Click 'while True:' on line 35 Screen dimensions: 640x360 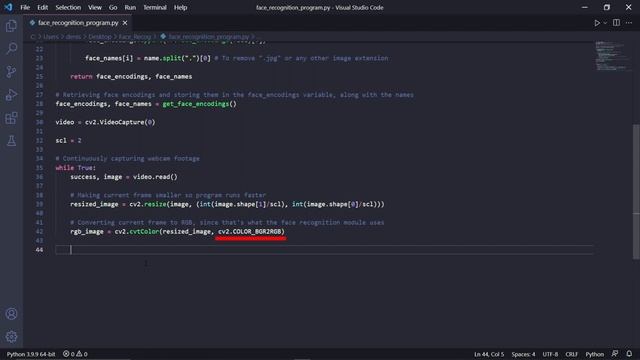pyautogui.click(x=76, y=168)
